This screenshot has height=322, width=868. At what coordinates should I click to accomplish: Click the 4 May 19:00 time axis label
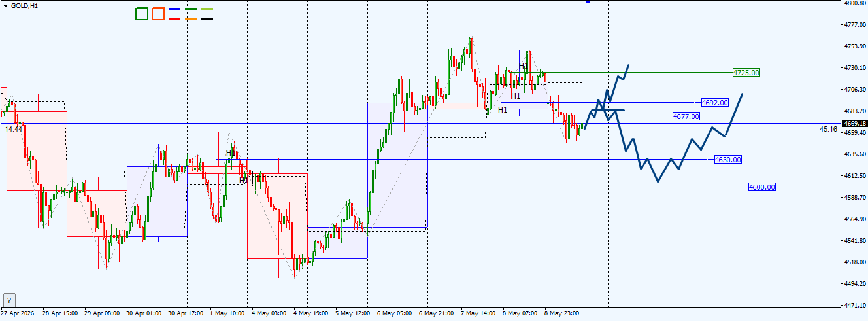[x=311, y=313]
